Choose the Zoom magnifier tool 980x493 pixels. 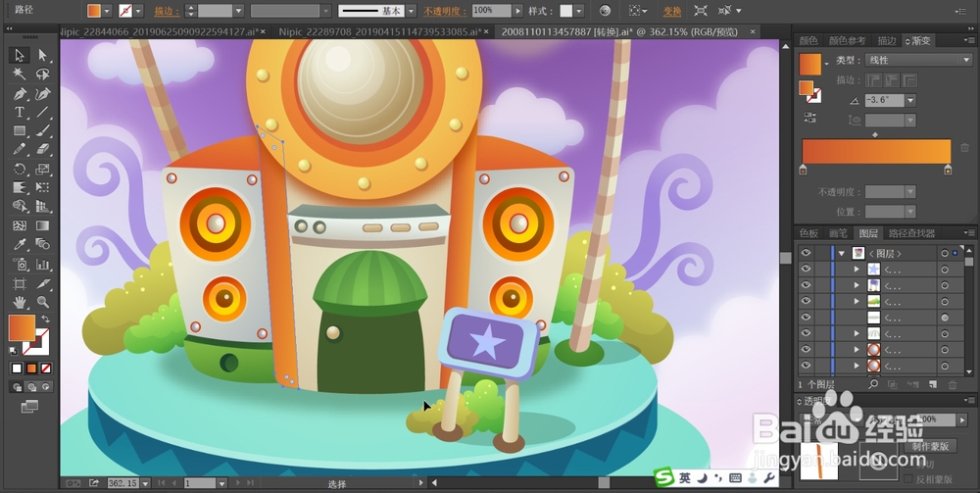click(42, 301)
